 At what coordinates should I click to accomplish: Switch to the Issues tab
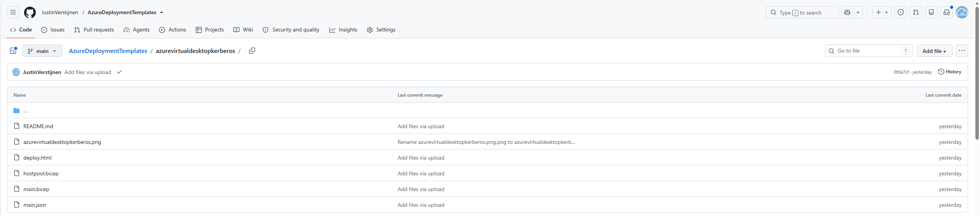[x=53, y=30]
